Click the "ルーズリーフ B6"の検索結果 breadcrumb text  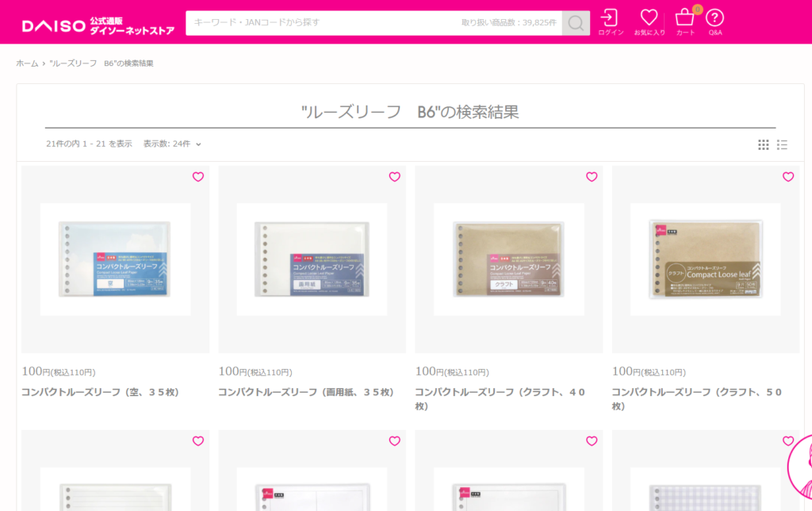coord(101,63)
